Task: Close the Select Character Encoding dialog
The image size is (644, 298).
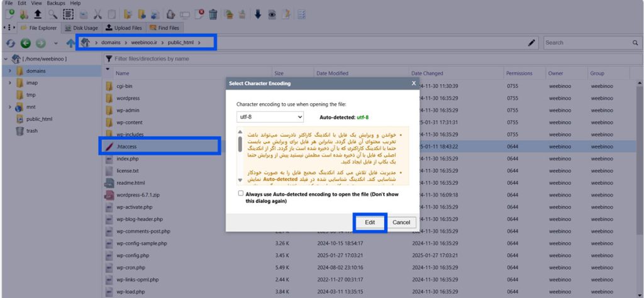Action: pos(414,84)
